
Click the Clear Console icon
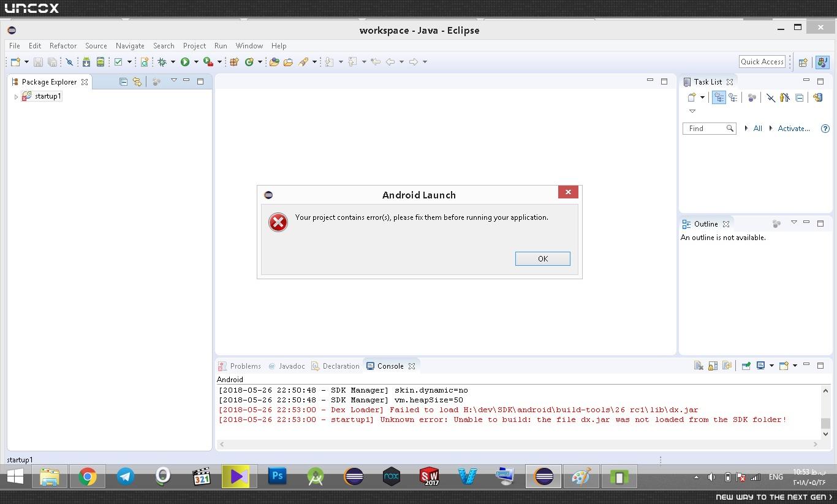click(x=699, y=366)
